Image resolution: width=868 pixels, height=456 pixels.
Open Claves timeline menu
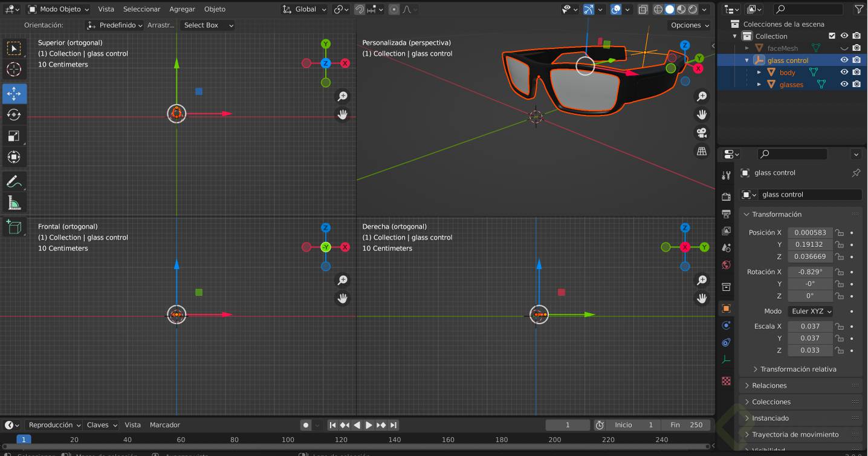[102, 425]
